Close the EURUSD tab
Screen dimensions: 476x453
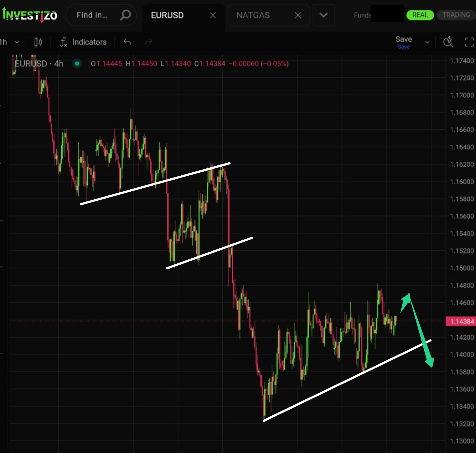click(213, 15)
